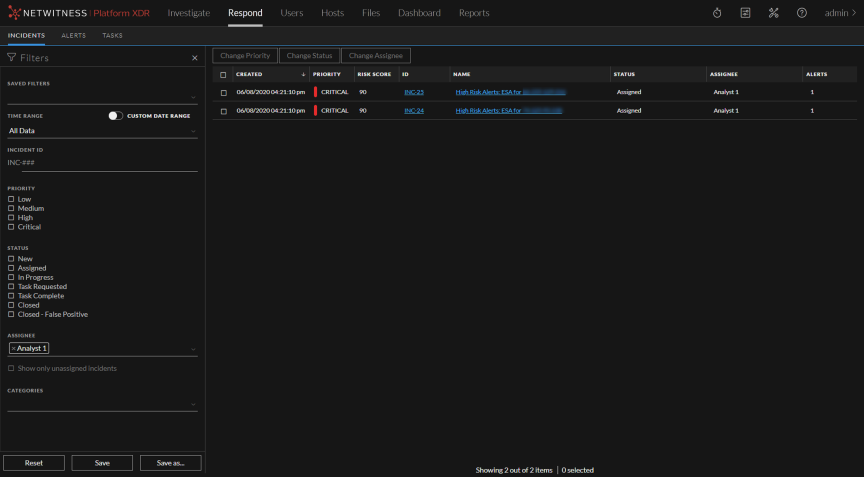The image size is (864, 477).
Task: Click the Alerts column header
Action: (x=817, y=74)
